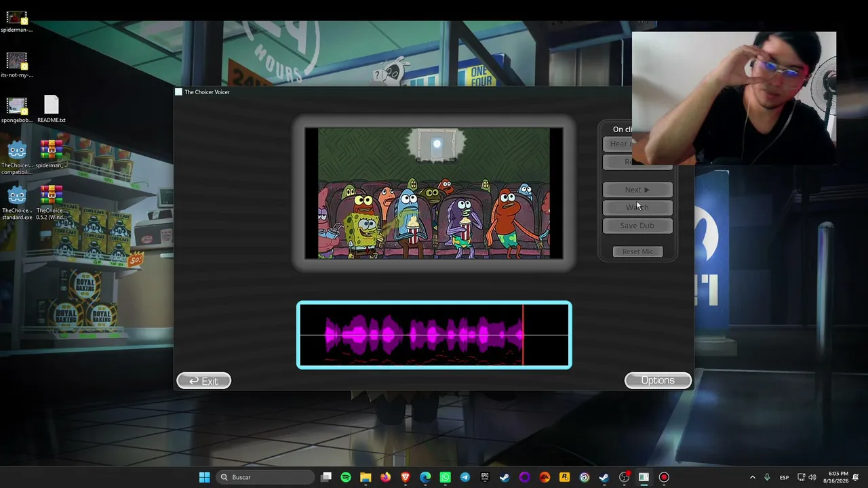
Task: Click the Exit button
Action: [x=203, y=381]
